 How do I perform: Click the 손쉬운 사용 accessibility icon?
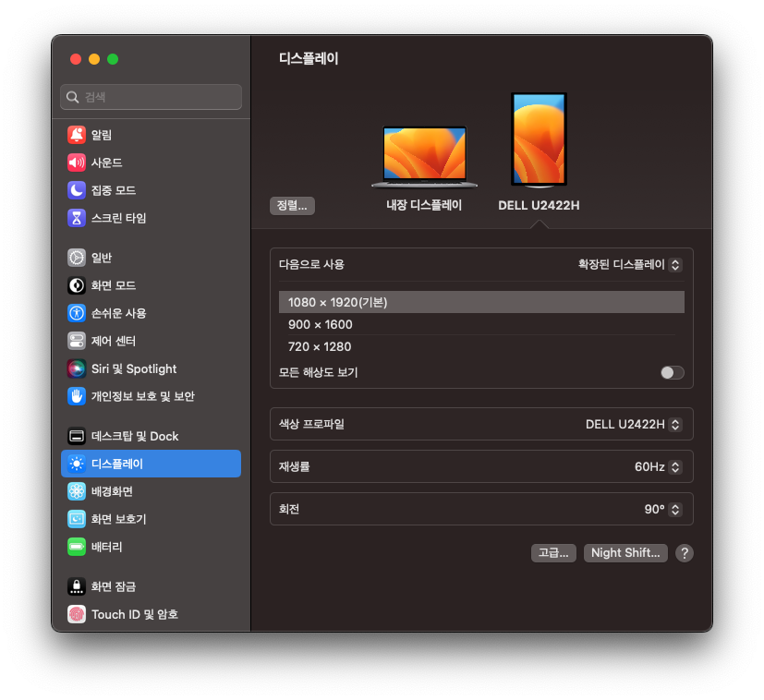click(x=77, y=313)
